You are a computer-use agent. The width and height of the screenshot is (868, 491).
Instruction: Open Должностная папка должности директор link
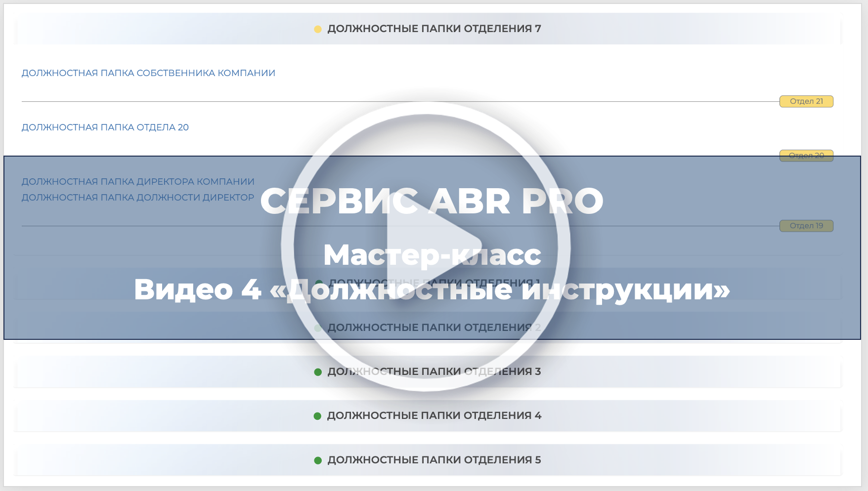tap(138, 198)
